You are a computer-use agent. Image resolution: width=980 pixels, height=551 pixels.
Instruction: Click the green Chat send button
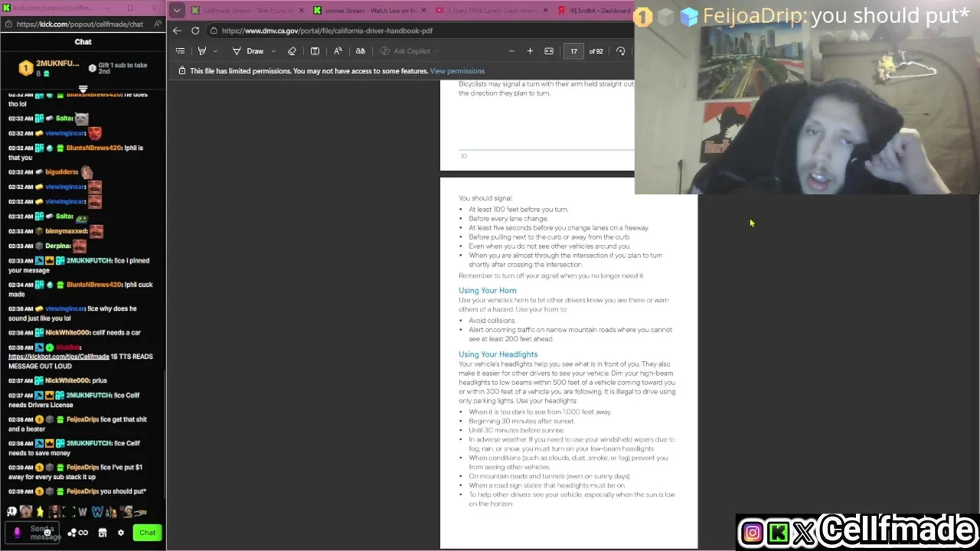pos(147,533)
